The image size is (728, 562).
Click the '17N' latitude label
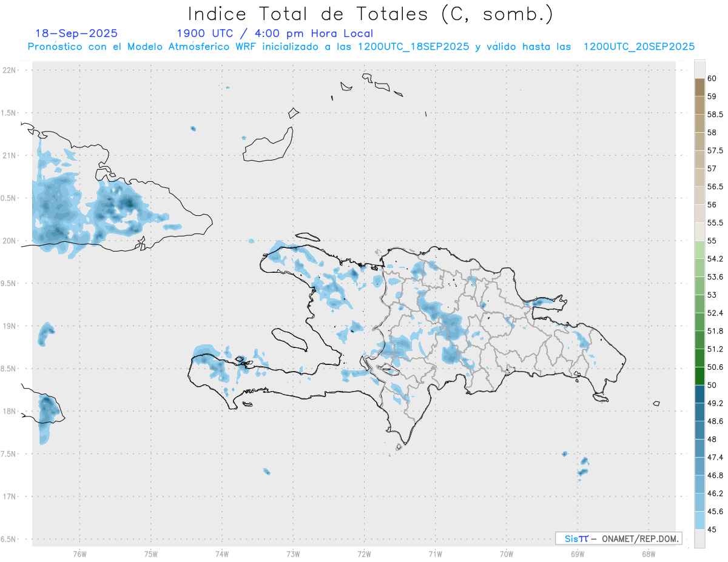(10, 497)
